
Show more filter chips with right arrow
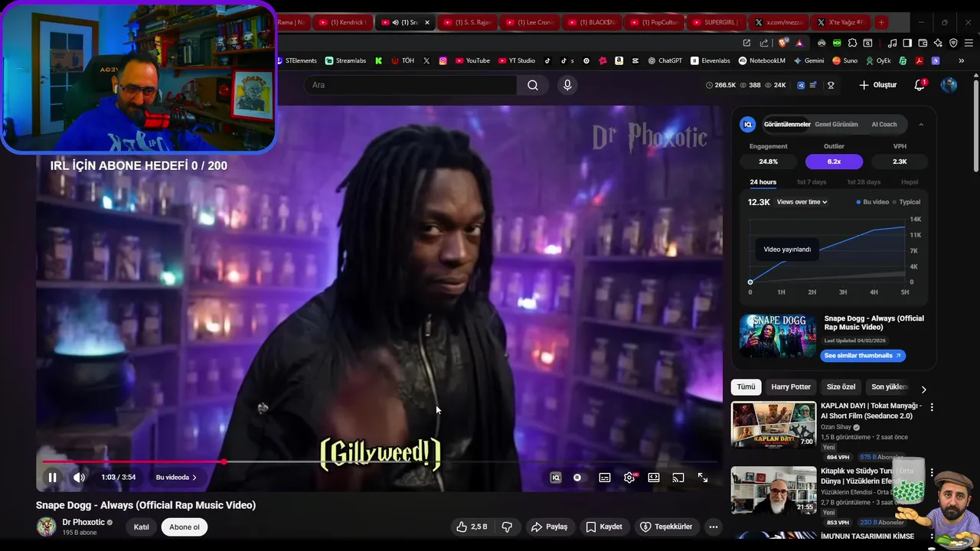coord(923,389)
